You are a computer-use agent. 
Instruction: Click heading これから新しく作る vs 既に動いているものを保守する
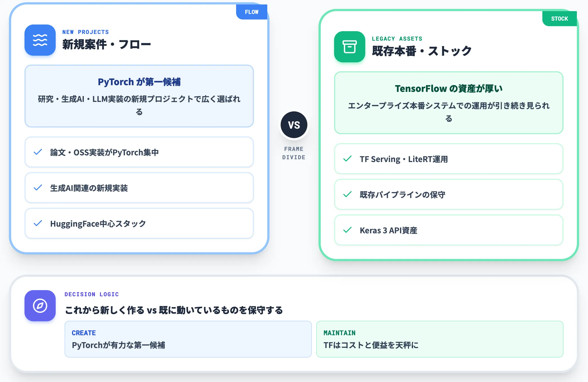pos(174,310)
